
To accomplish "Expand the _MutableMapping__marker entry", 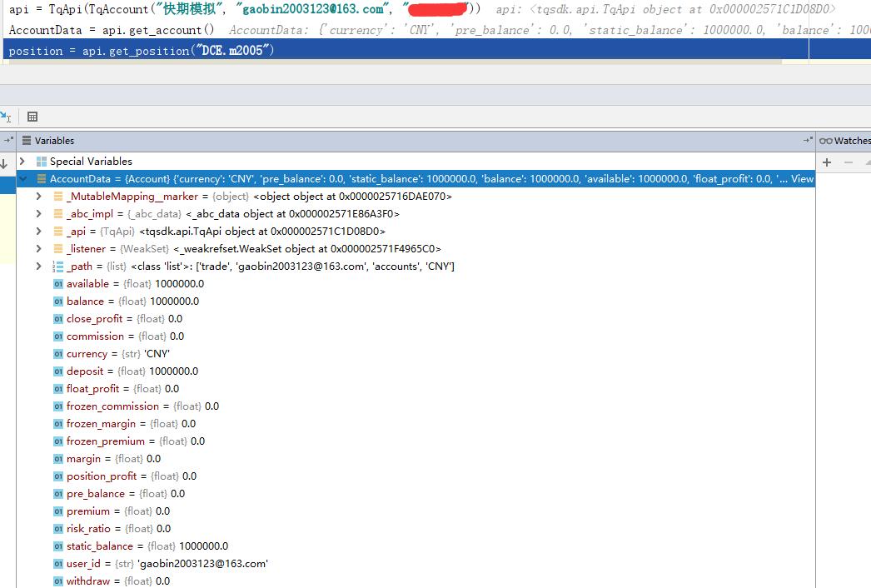I will pyautogui.click(x=38, y=197).
